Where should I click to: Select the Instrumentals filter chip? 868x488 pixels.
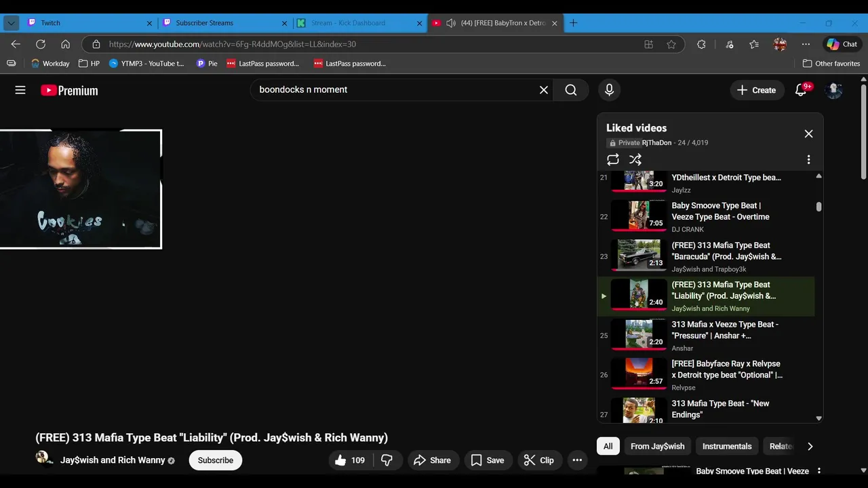coord(727,446)
